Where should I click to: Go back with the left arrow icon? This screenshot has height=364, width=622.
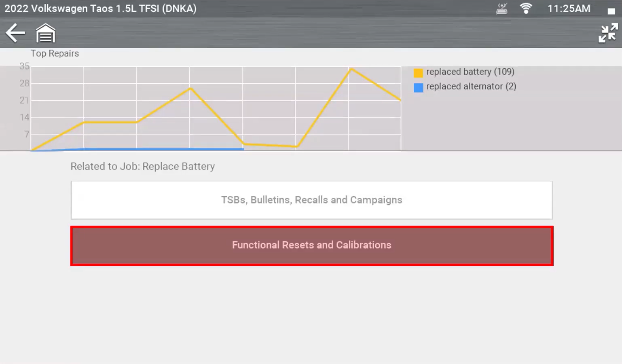click(x=15, y=33)
